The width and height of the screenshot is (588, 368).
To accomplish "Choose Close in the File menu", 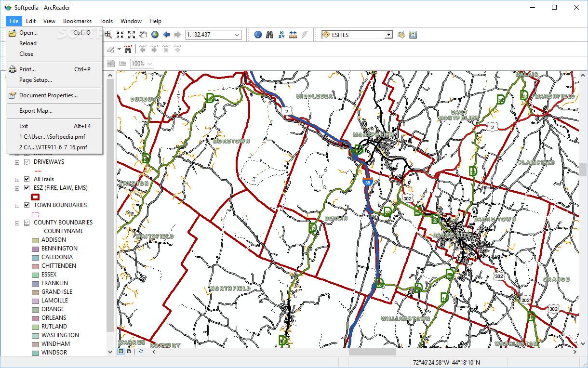I will [54, 54].
